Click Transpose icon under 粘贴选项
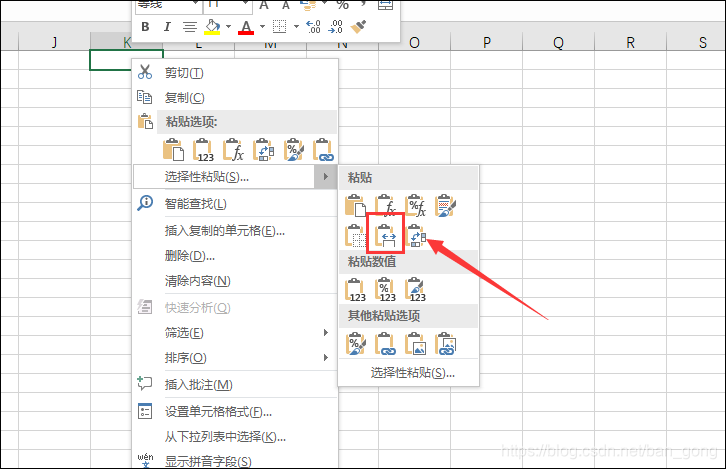726x469 pixels. point(263,150)
